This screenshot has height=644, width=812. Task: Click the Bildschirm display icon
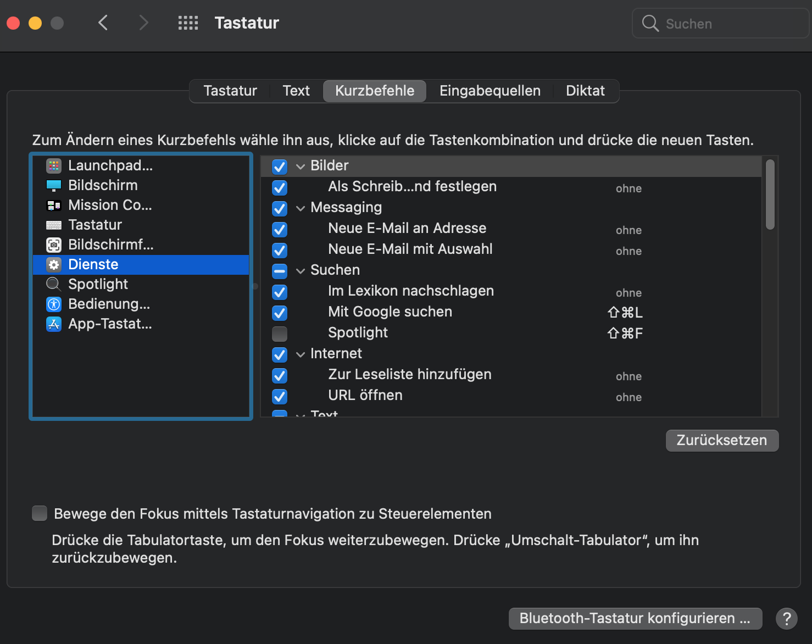click(54, 185)
